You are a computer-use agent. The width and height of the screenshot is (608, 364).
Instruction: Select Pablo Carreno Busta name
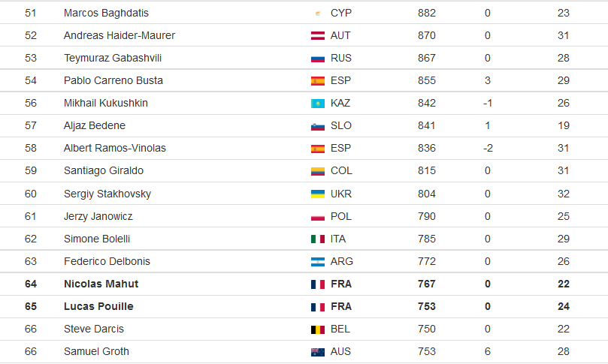(113, 80)
